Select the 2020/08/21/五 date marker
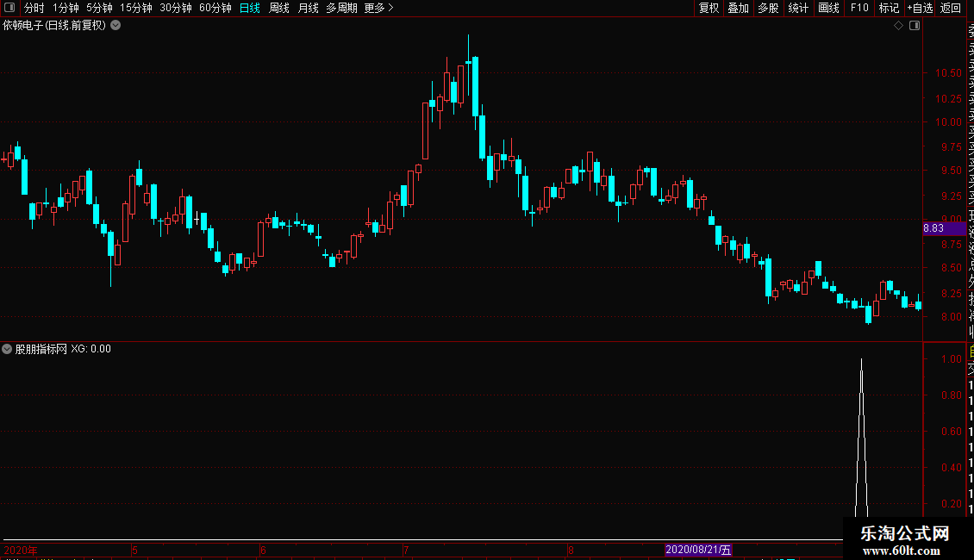 pyautogui.click(x=698, y=550)
